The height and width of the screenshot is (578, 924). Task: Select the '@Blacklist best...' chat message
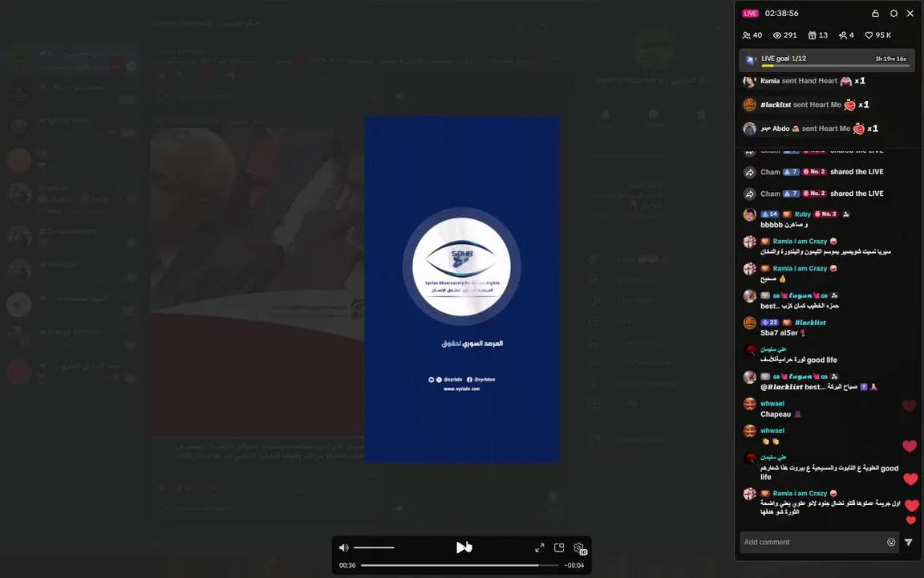(x=819, y=388)
